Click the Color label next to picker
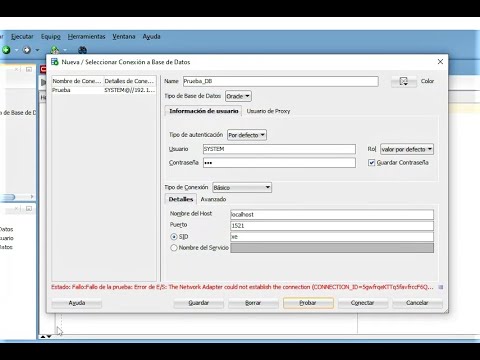The height and width of the screenshot is (360, 480). [427, 81]
